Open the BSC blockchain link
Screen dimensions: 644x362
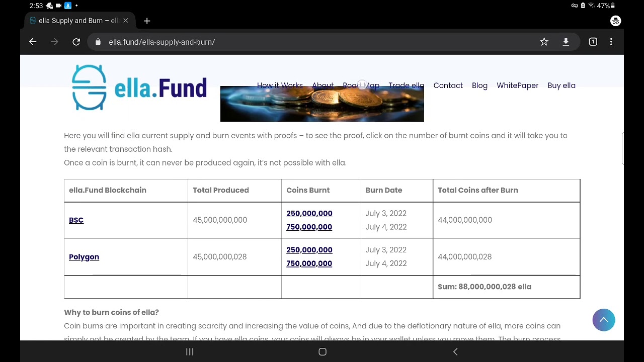[x=76, y=220]
